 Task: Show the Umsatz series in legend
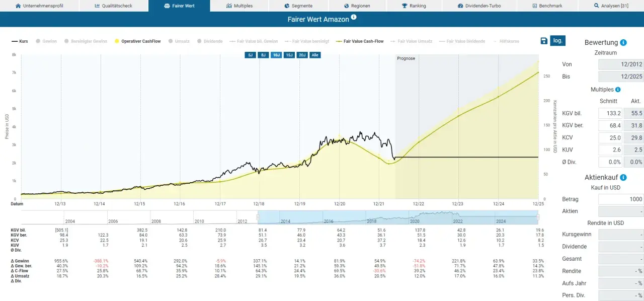click(x=179, y=41)
